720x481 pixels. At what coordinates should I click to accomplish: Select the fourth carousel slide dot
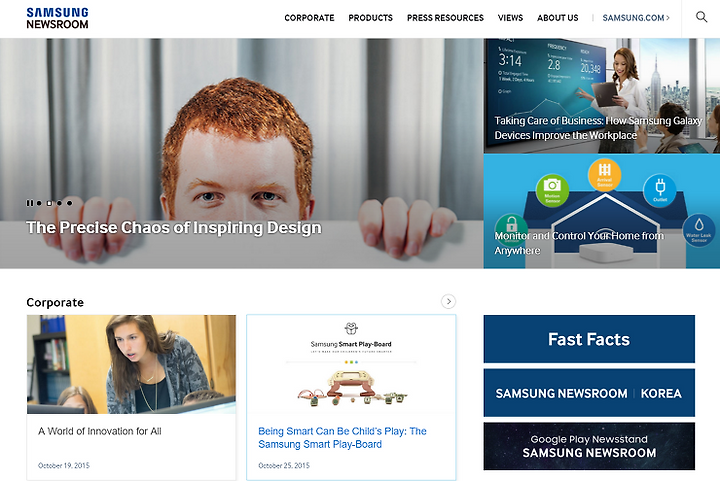[x=69, y=203]
